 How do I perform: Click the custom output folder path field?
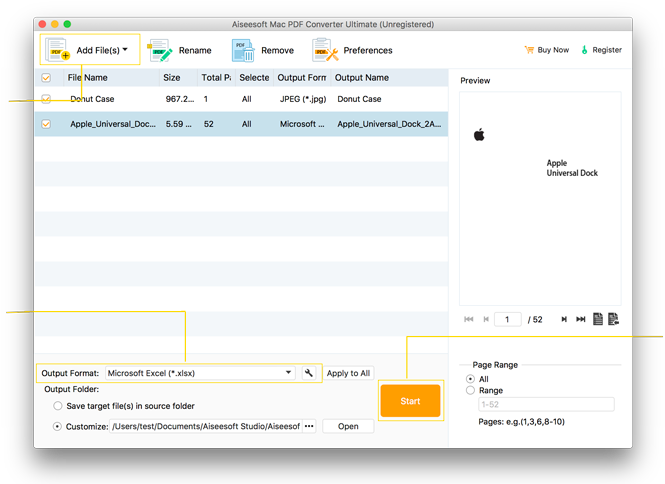point(206,426)
